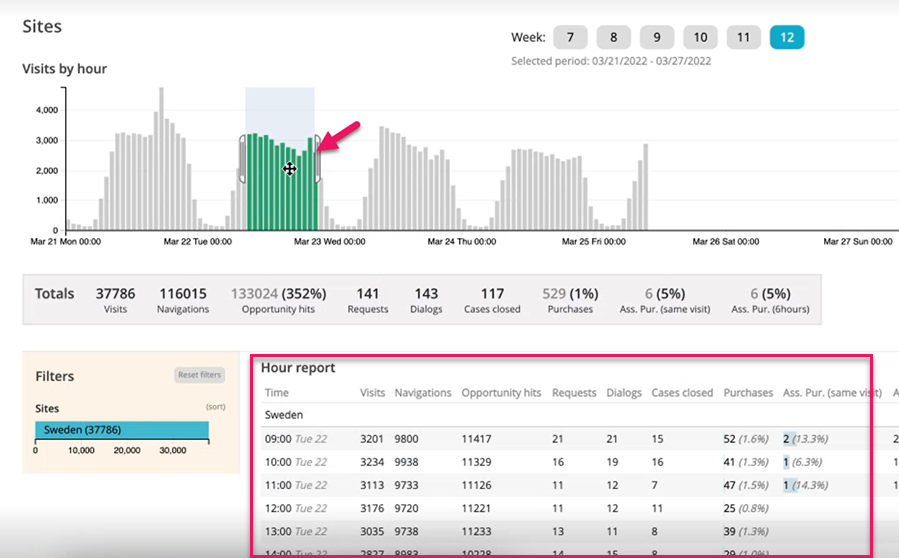
Task: Click the Sweden group row in Hour report
Action: click(284, 413)
